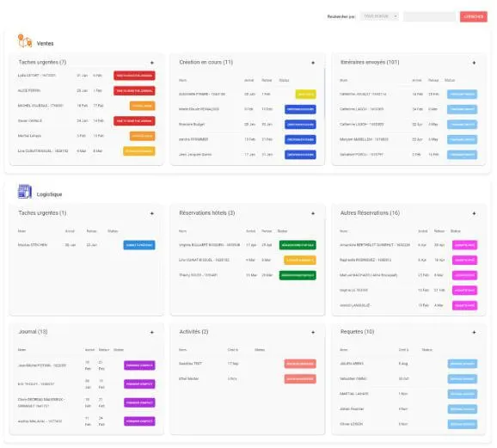
Task: Click the Création en cours (11) card title
Action: click(206, 62)
